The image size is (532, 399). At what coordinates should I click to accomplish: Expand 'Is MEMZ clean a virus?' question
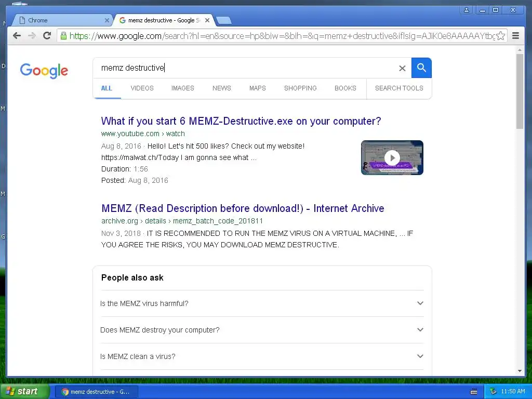coord(262,356)
